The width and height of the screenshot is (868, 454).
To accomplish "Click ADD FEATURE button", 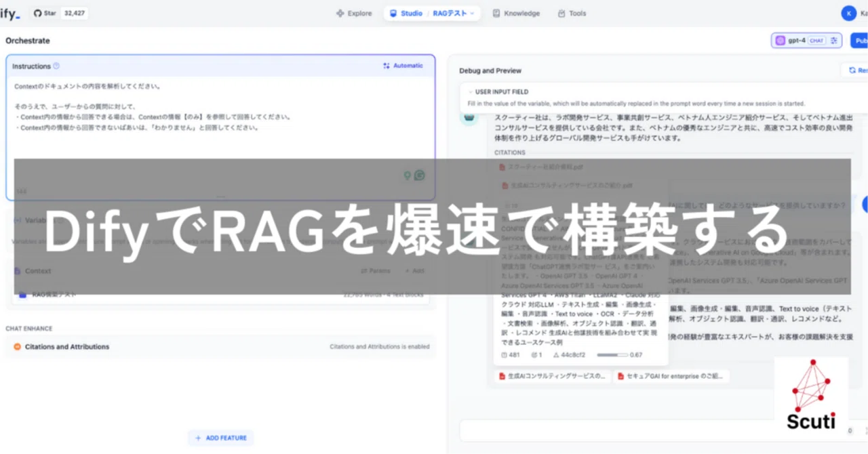I will 221,438.
